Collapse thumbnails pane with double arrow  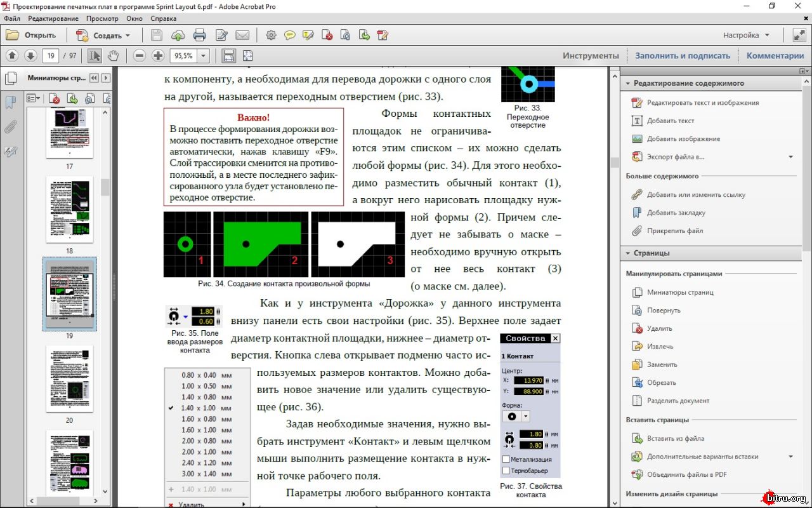94,78
